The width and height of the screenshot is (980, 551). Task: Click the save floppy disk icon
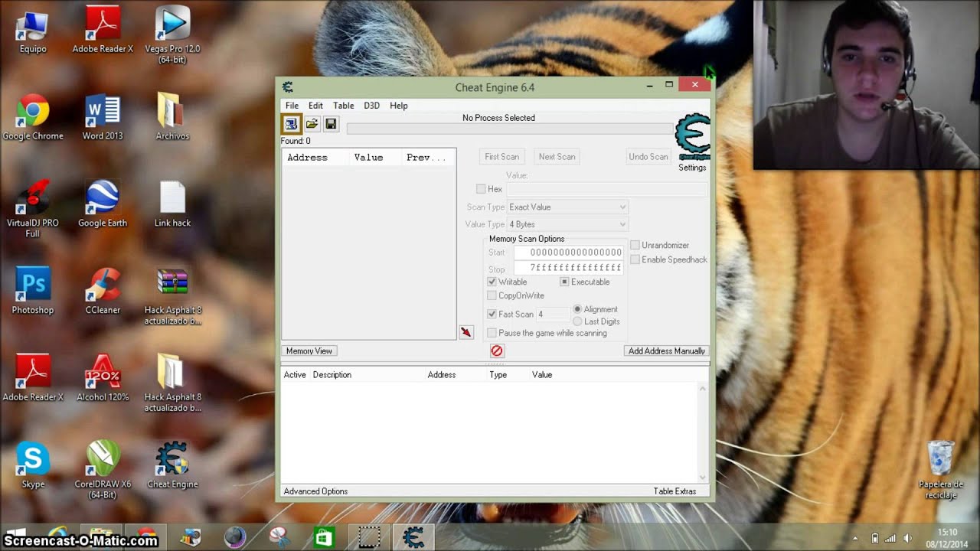(331, 123)
